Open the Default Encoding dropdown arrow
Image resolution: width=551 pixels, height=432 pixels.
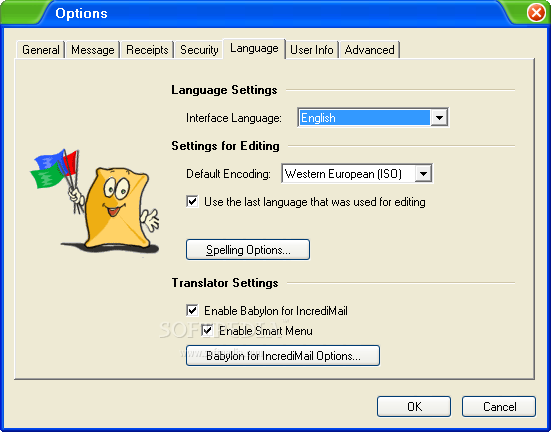tap(423, 173)
